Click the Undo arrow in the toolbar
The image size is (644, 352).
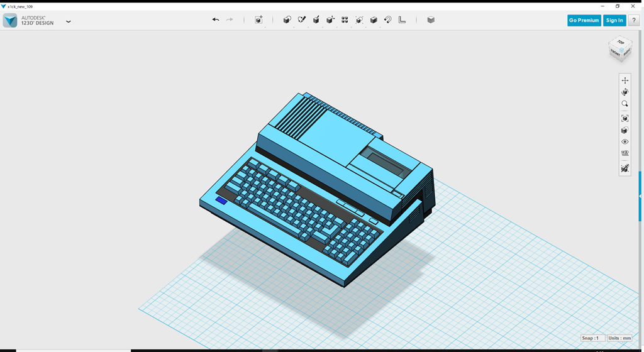pyautogui.click(x=216, y=20)
